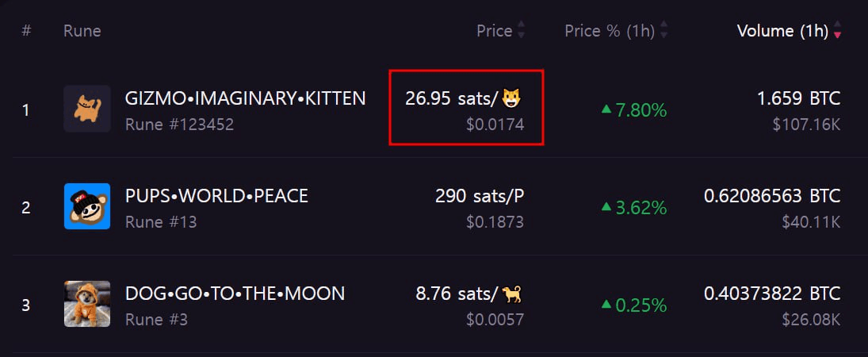Image resolution: width=868 pixels, height=357 pixels.
Task: Click the 1.659 BTC volume value
Action: pos(799,98)
